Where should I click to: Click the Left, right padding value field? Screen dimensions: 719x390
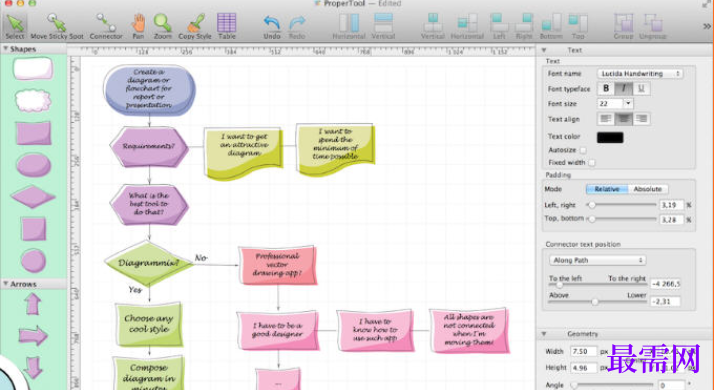click(x=671, y=205)
